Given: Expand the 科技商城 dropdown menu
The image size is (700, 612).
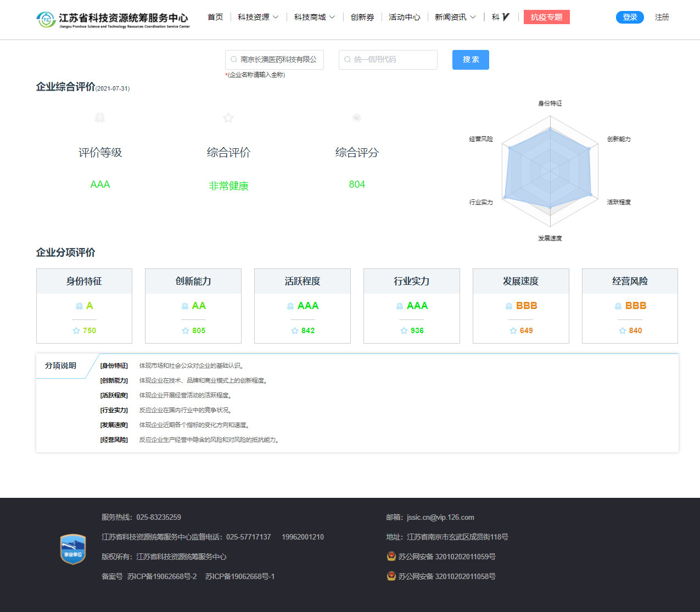Looking at the screenshot, I should (x=314, y=17).
